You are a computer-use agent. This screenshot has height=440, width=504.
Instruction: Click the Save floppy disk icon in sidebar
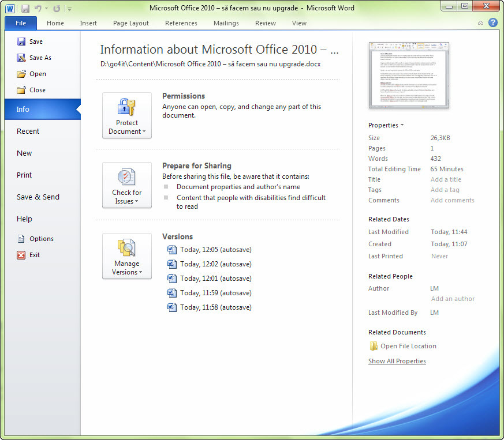click(x=21, y=42)
